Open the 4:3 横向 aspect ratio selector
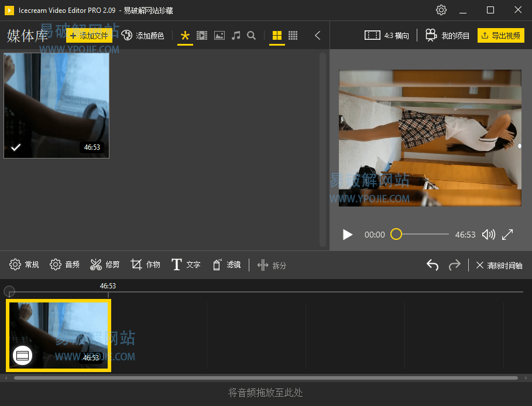The image size is (532, 406). [x=386, y=36]
